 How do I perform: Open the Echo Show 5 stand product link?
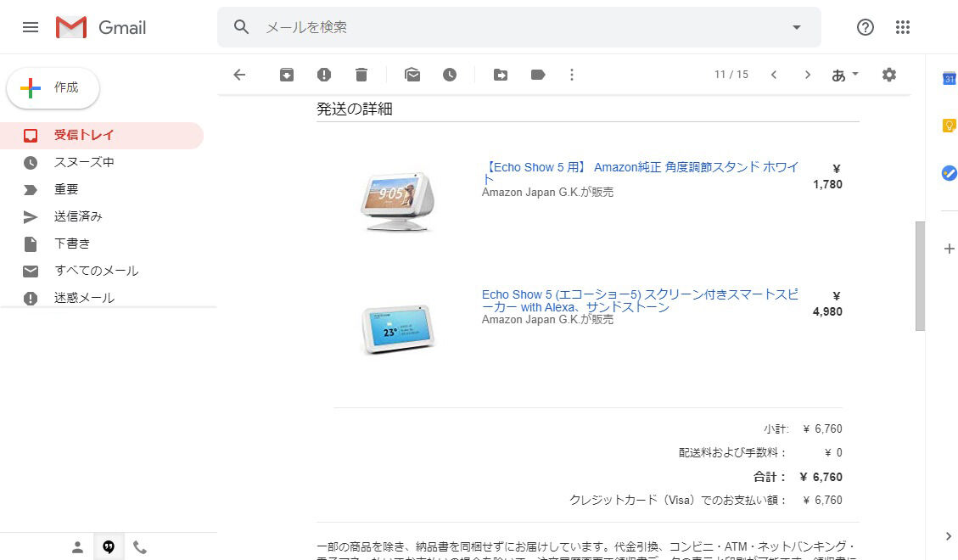coord(640,173)
